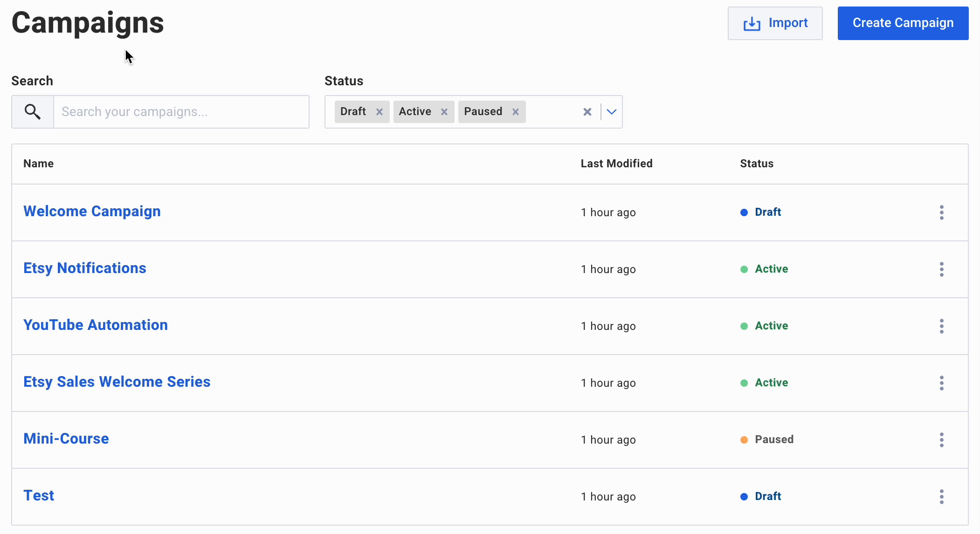
Task: Remove Paused filter tag
Action: (516, 112)
